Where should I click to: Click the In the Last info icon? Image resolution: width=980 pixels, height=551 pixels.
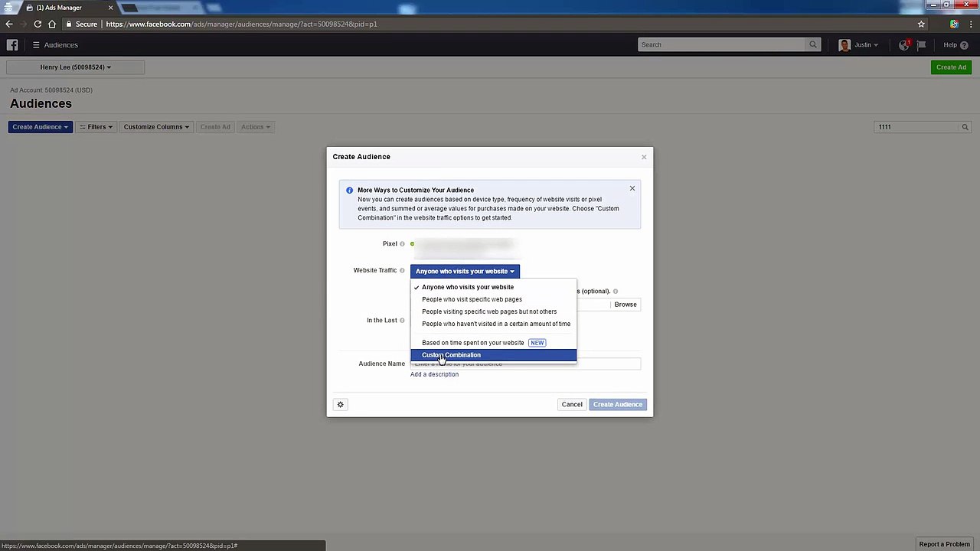point(402,321)
